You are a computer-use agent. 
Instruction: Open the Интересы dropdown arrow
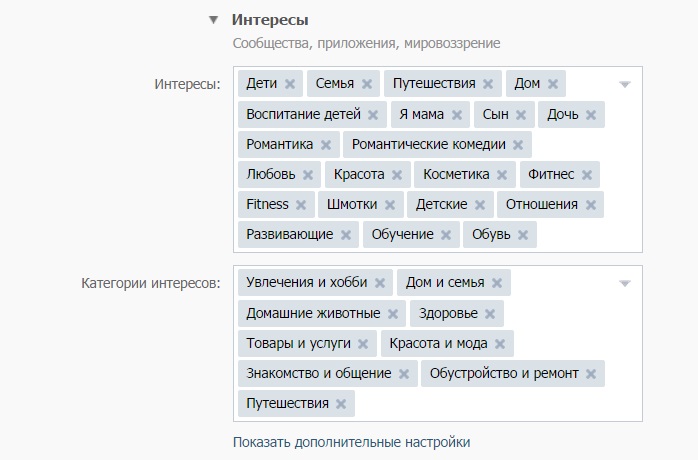click(x=625, y=84)
